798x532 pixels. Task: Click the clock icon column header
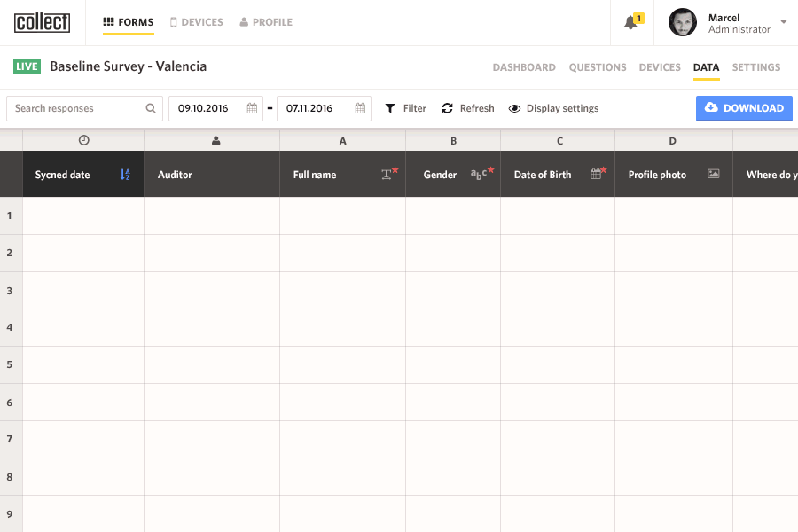[83, 140]
